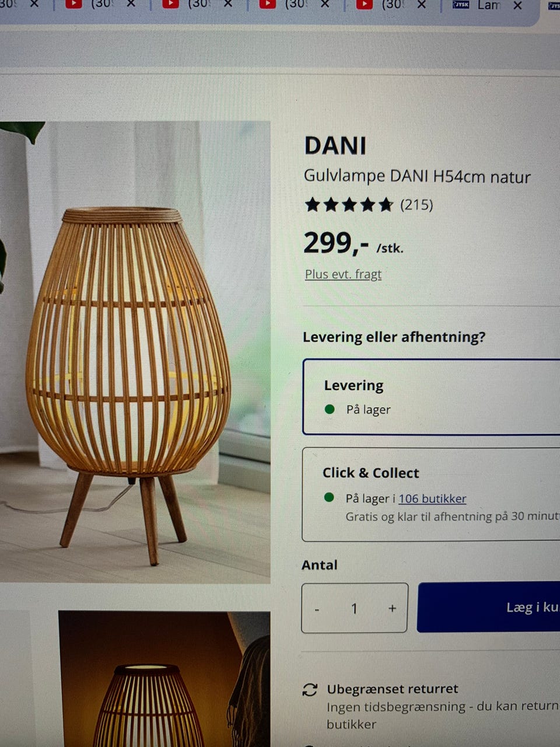The image size is (560, 747).
Task: Open the five-star rating for DANI
Action: click(x=349, y=205)
